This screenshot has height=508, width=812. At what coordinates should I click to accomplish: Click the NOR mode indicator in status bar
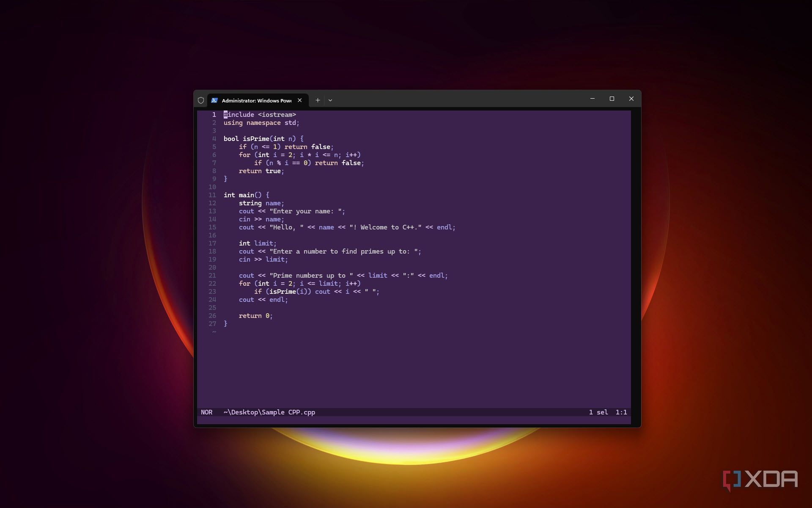click(207, 412)
